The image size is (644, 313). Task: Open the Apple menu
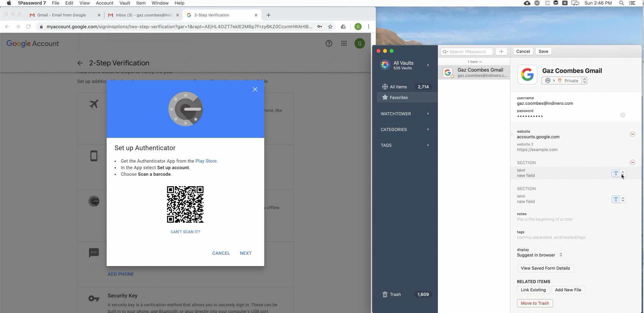pos(9,3)
